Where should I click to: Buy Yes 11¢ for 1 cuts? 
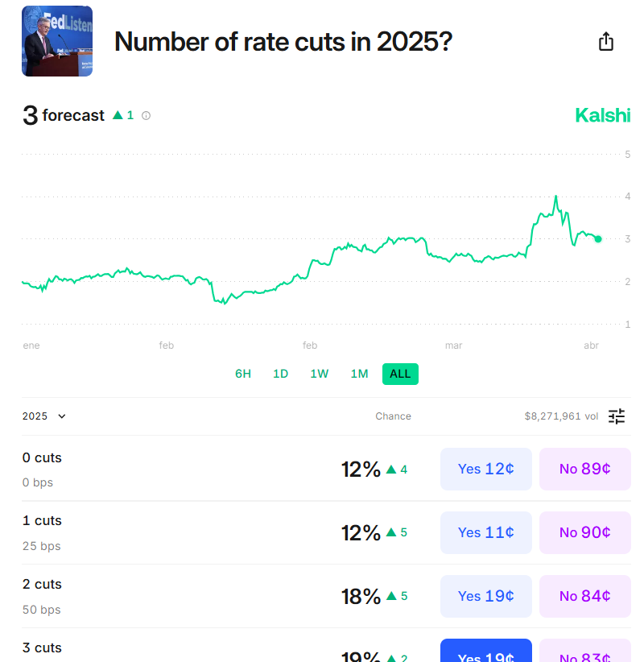[486, 533]
